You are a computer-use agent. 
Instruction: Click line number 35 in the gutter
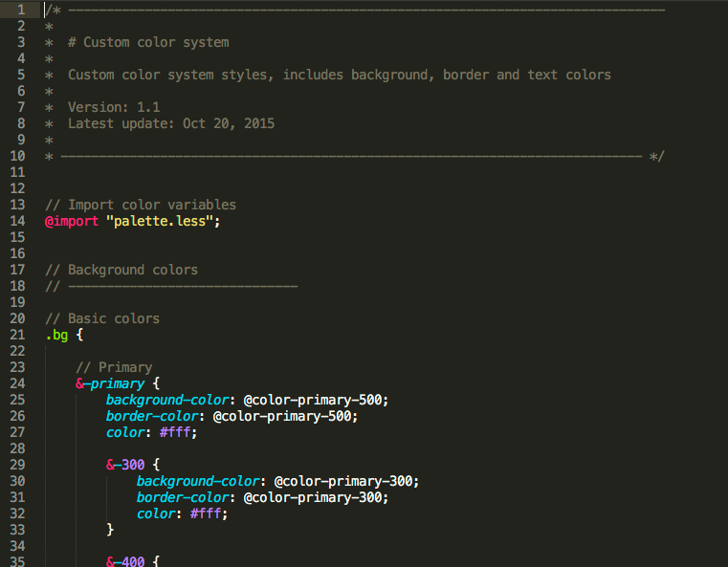pos(18,561)
